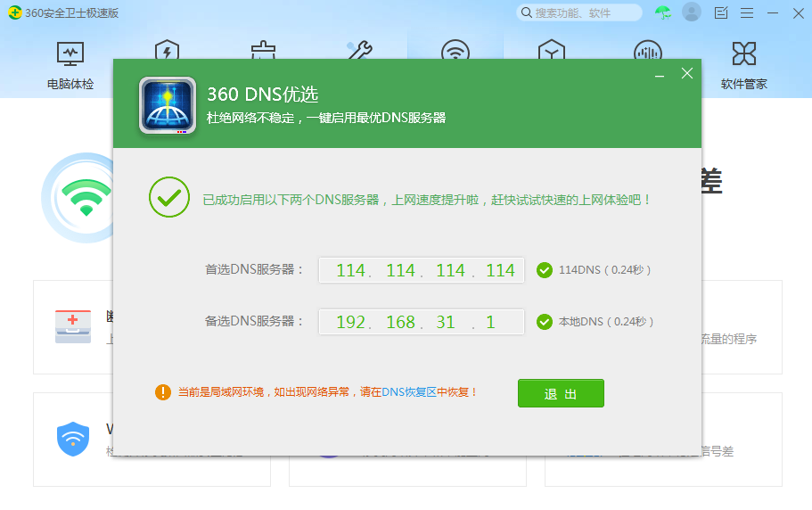Screen dimensions: 812x510
Task: Click the 360 DNS优选 app icon
Action: (168, 105)
